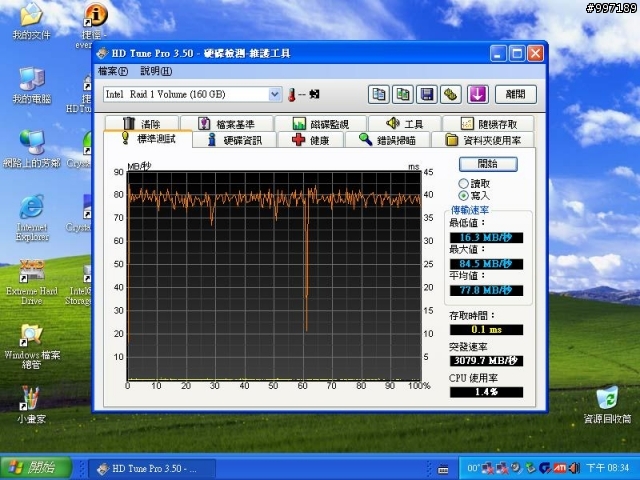This screenshot has width=640, height=480.
Task: Click the CPU usage 1.4% value
Action: point(486,392)
